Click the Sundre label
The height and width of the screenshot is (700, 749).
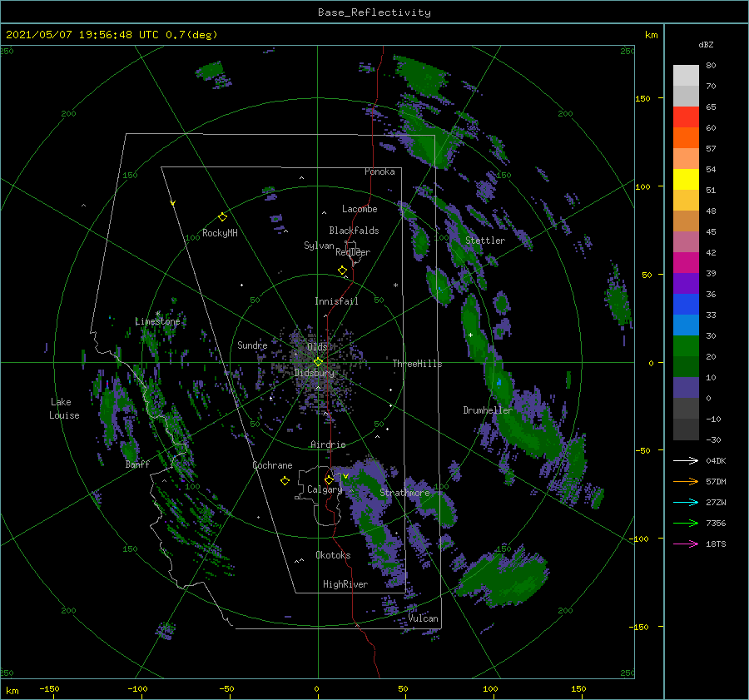coord(252,345)
